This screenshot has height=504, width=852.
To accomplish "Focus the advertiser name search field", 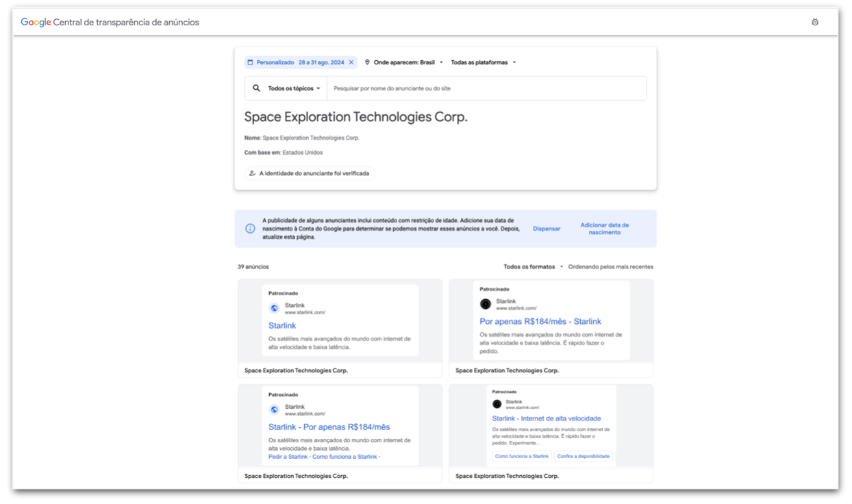I will (486, 88).
